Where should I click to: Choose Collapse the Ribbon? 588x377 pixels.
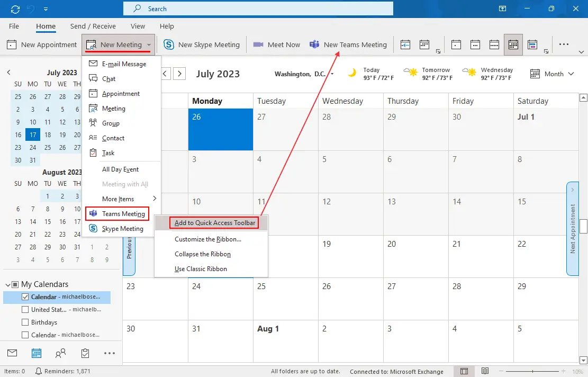point(212,254)
